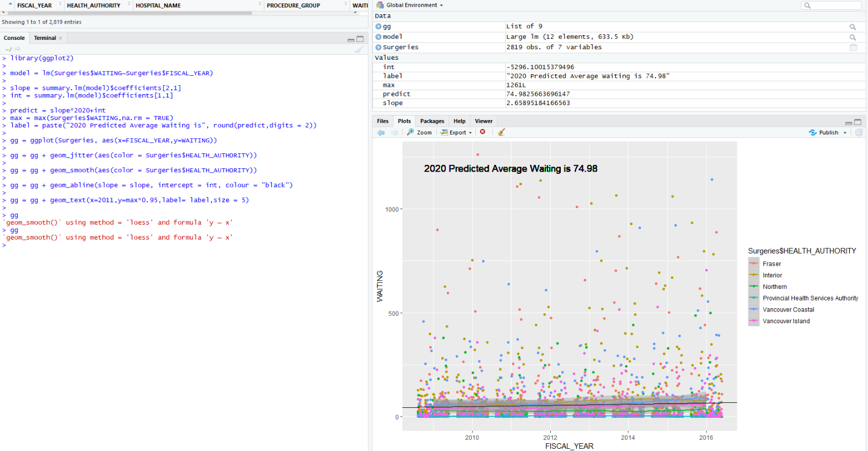Viewport: 868px width, 451px height.
Task: Minimize the Plots pane
Action: (x=849, y=122)
